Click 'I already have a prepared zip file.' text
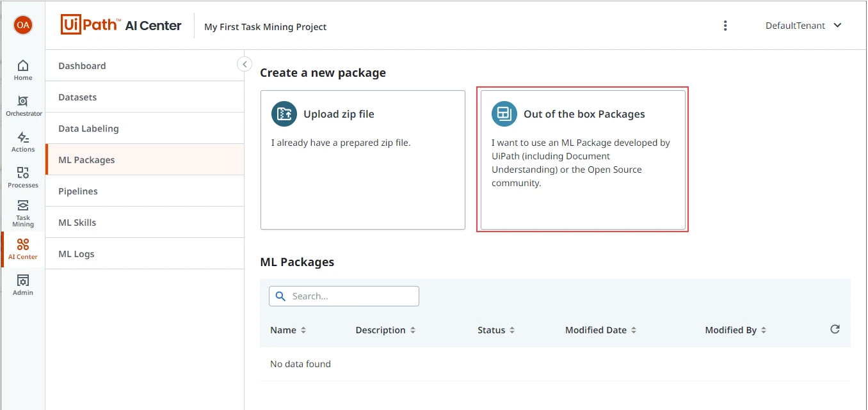 pyautogui.click(x=341, y=143)
